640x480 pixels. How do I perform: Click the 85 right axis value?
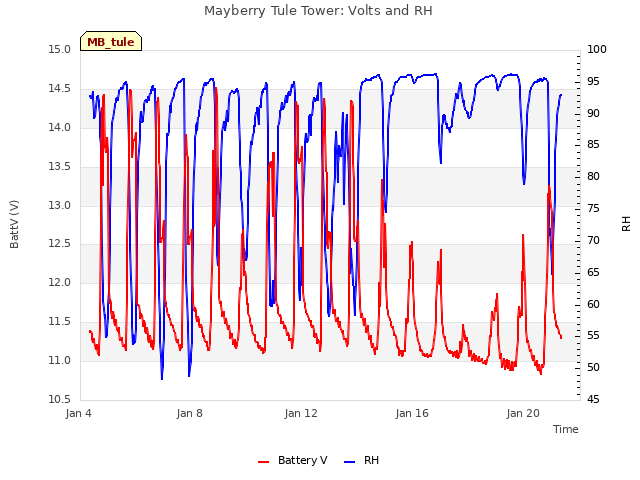coord(593,144)
